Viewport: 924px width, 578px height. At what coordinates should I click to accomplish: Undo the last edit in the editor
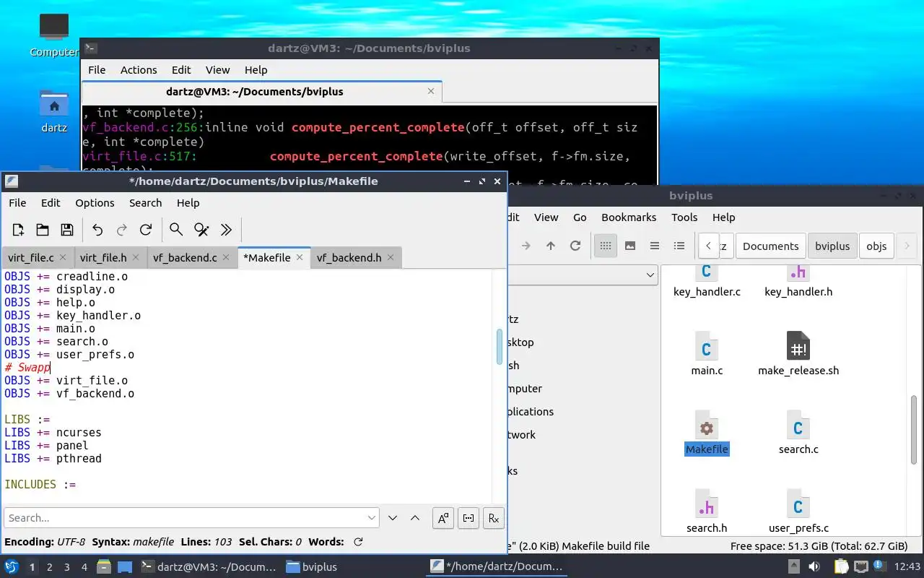point(97,230)
